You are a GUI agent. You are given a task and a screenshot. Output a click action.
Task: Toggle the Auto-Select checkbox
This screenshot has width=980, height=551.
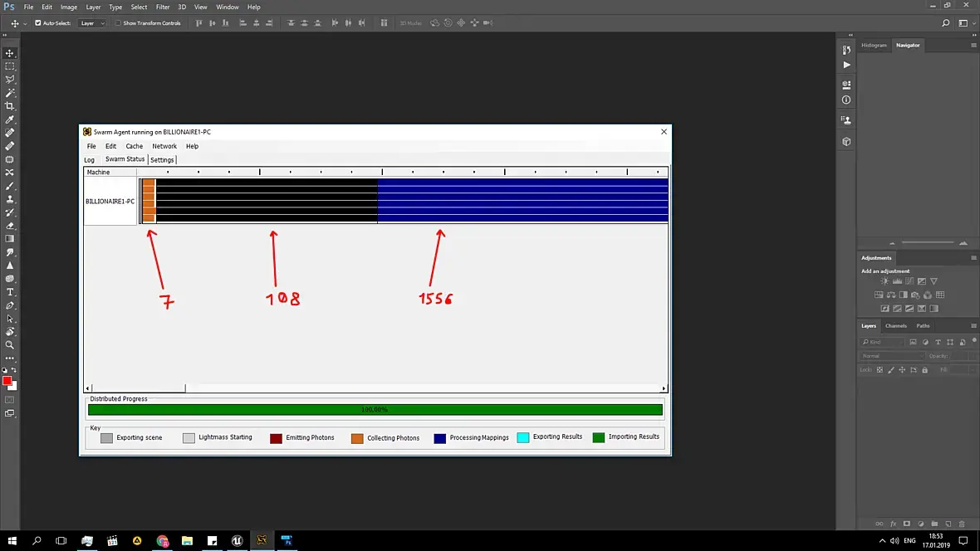(38, 23)
